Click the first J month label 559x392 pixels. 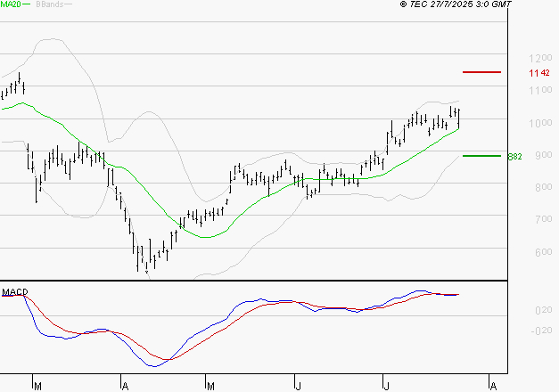[299, 387]
